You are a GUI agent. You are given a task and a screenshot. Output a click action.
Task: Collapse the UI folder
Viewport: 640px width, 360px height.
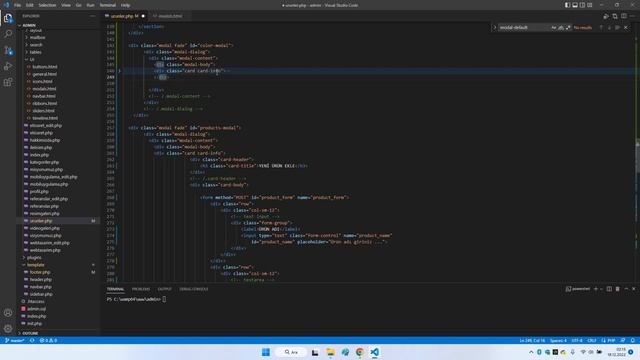[32, 60]
